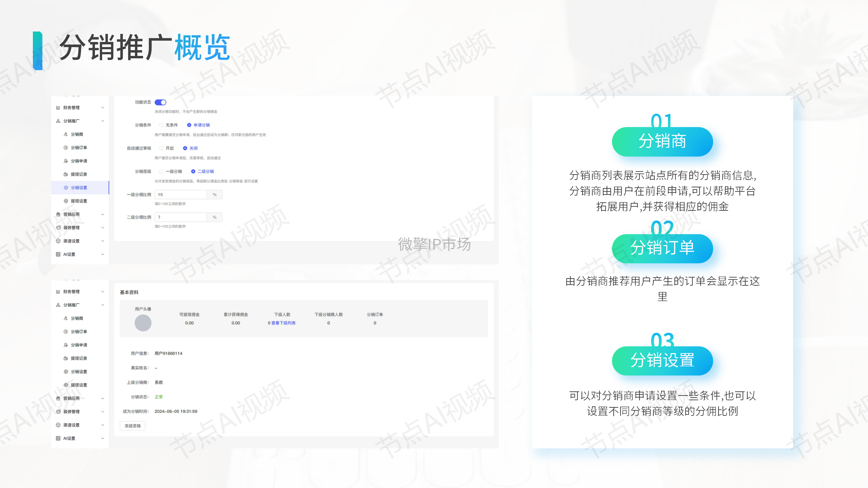Click 营销应用 gift icon in settings-form screenshot

pos(58,215)
